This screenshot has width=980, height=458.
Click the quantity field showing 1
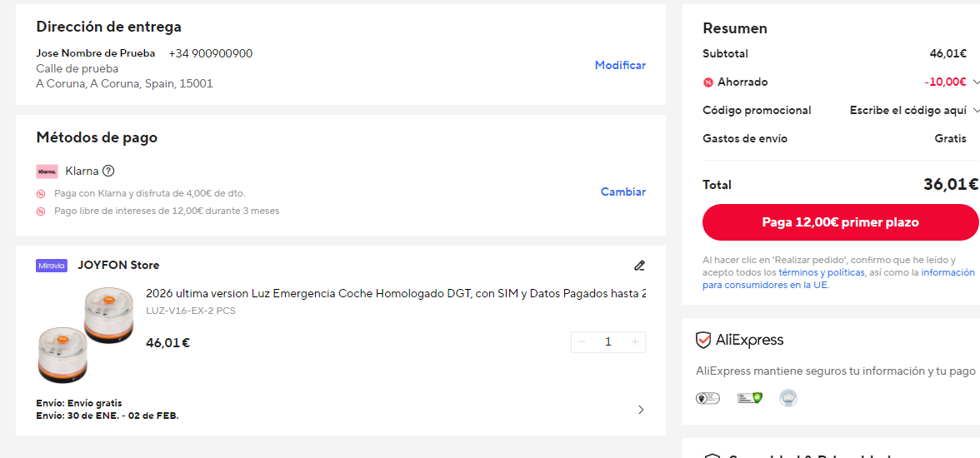pyautogui.click(x=608, y=341)
